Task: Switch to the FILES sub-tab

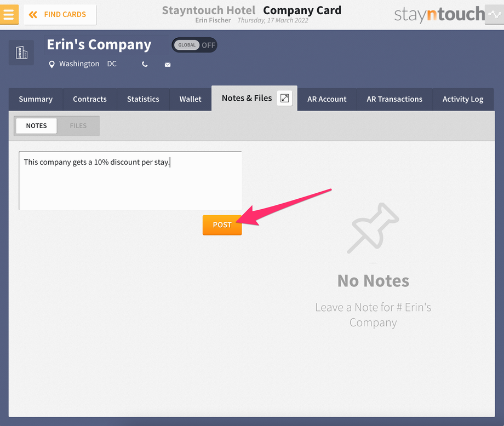Action: click(78, 125)
